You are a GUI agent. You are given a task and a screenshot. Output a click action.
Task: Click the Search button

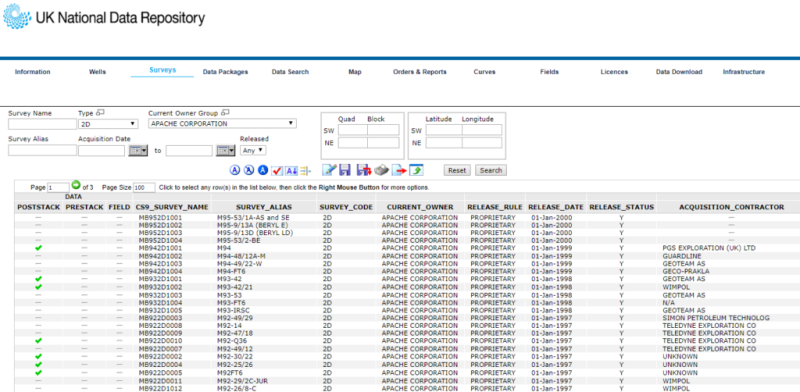point(491,170)
